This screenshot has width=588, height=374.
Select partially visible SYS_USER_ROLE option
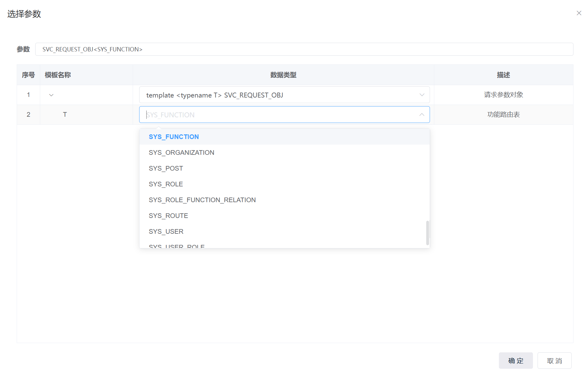[177, 246]
